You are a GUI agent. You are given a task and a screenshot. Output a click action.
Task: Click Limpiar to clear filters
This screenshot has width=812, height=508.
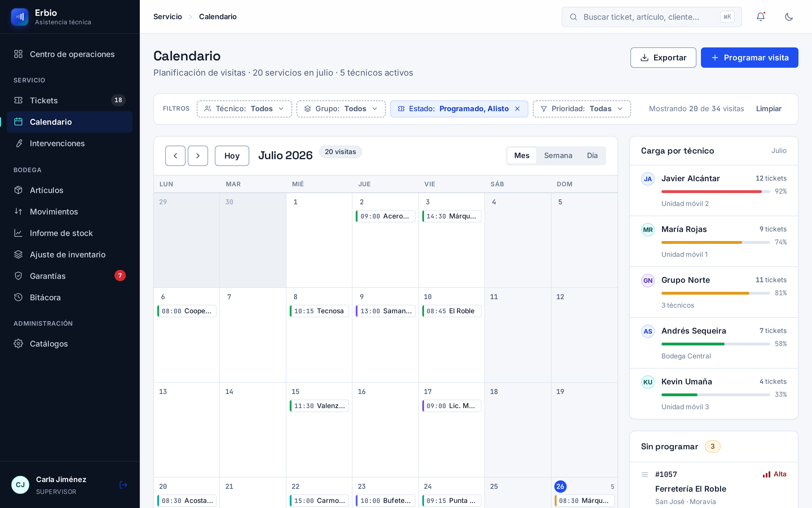pos(768,109)
